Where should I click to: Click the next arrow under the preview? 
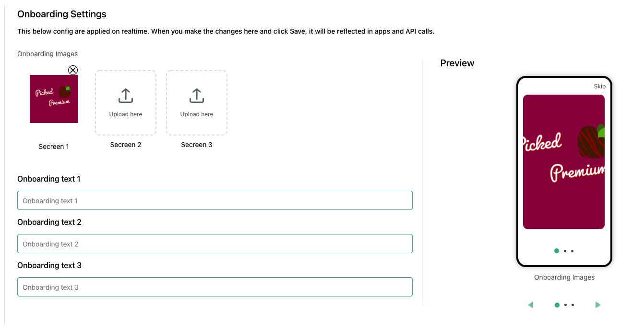tap(598, 305)
